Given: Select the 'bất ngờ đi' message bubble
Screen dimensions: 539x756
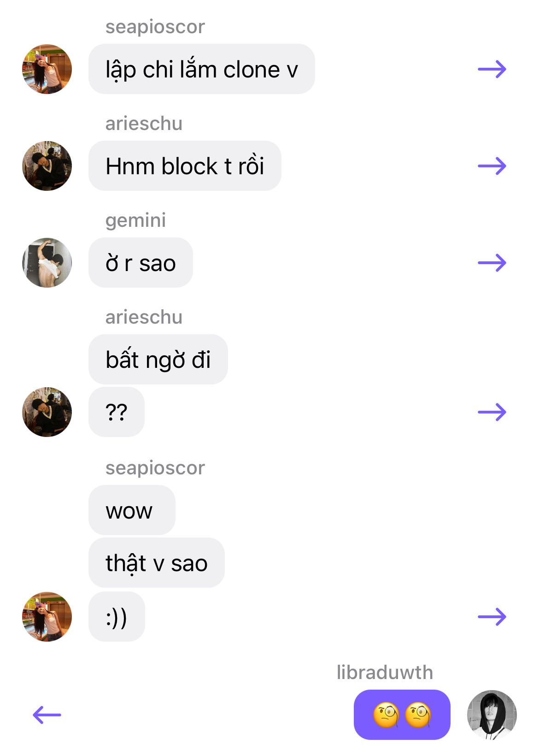Looking at the screenshot, I should coord(158,360).
